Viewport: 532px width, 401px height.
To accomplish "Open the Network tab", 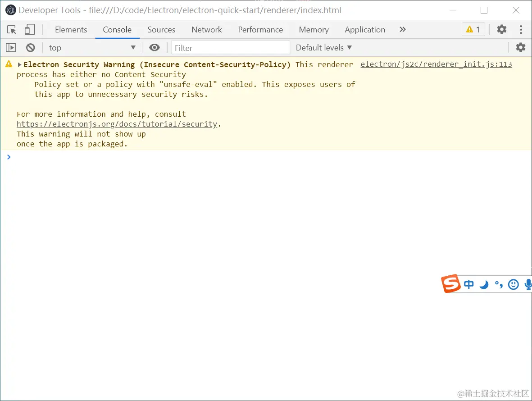I will [x=207, y=30].
